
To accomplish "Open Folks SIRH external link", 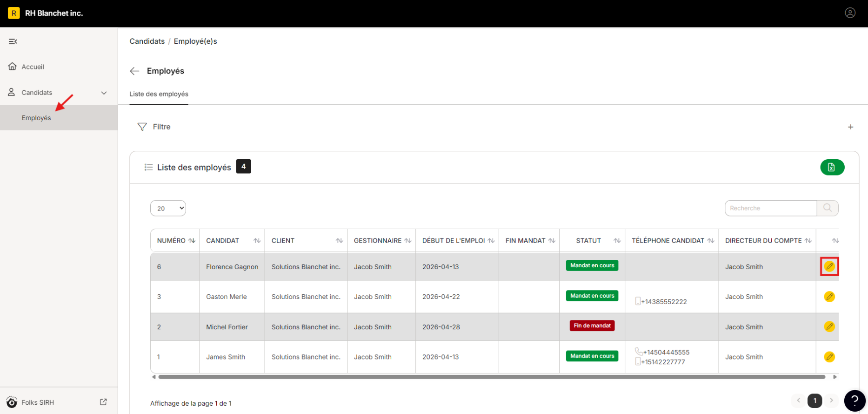I will coord(38,402).
